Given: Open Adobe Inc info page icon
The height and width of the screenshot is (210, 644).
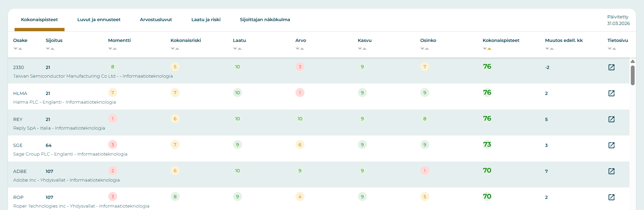Looking at the screenshot, I should click(x=611, y=171).
